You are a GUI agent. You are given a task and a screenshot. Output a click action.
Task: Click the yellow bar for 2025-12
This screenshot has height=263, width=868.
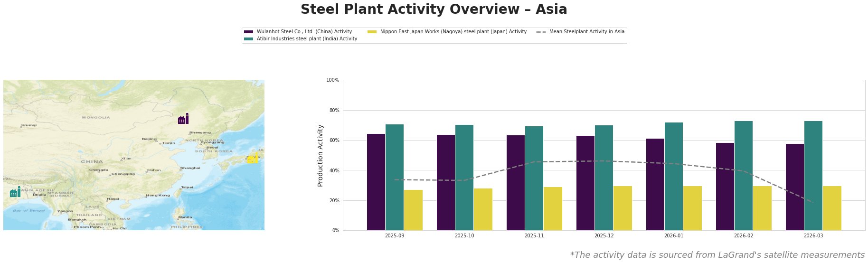click(x=623, y=208)
